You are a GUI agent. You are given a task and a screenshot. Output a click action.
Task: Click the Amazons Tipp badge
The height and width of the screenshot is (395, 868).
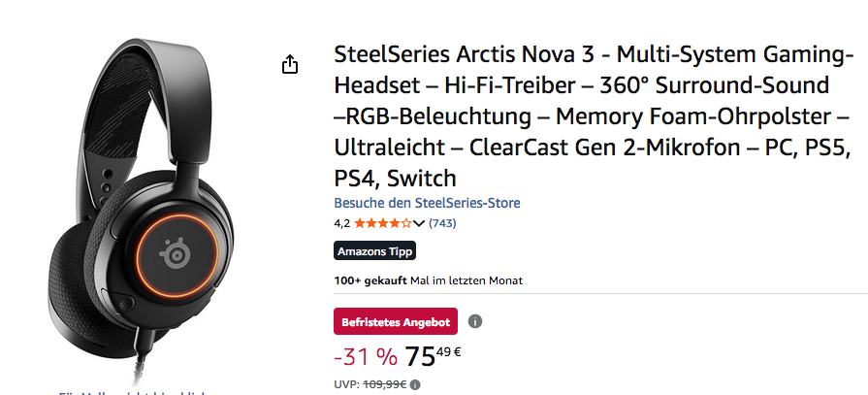tap(375, 251)
